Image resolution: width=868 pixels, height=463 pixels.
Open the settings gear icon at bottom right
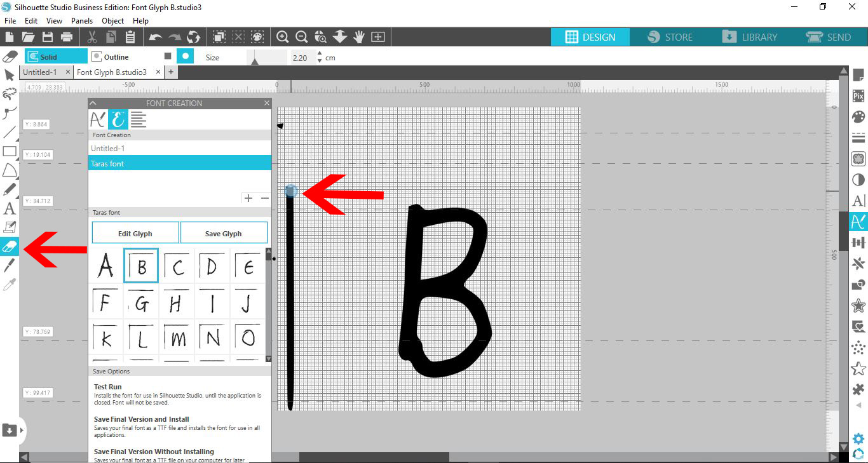click(x=858, y=439)
